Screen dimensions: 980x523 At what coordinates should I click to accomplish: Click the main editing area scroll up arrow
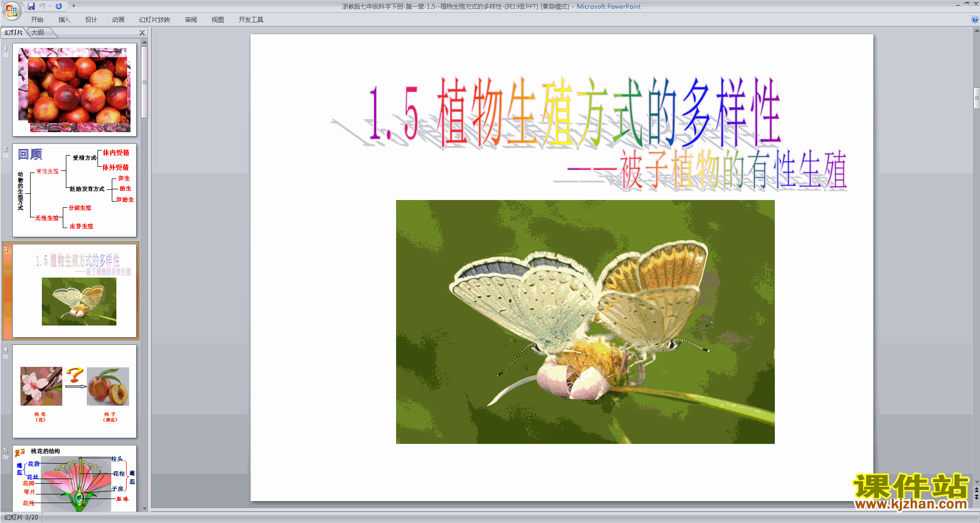click(x=976, y=31)
